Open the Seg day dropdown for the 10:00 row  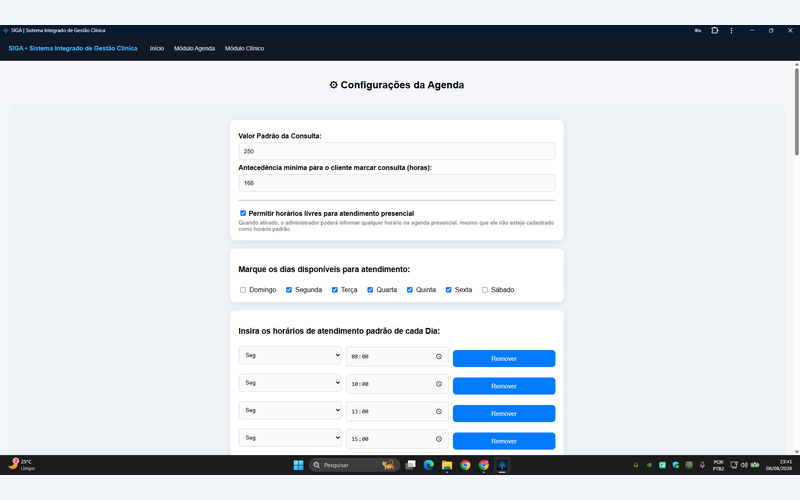pos(290,383)
